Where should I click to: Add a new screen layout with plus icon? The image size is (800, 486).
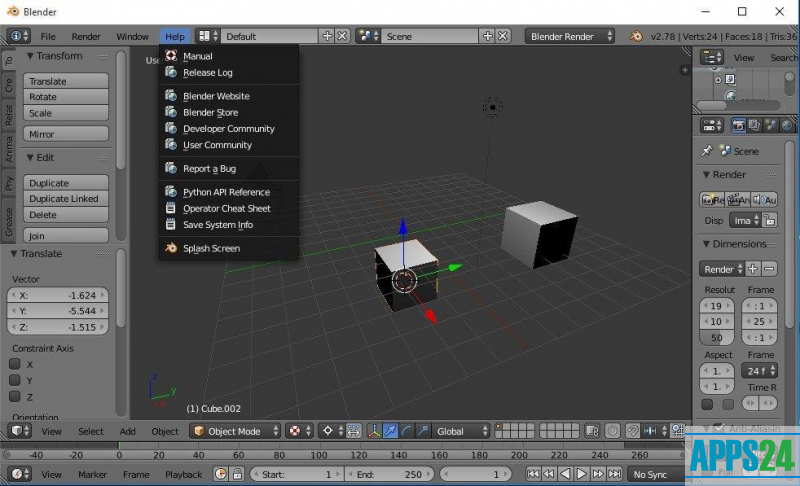(328, 36)
